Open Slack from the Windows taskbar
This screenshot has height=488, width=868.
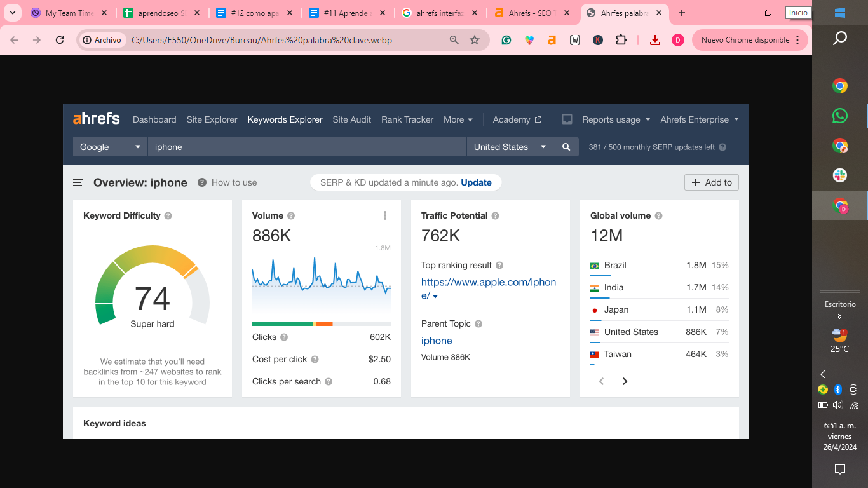(840, 175)
